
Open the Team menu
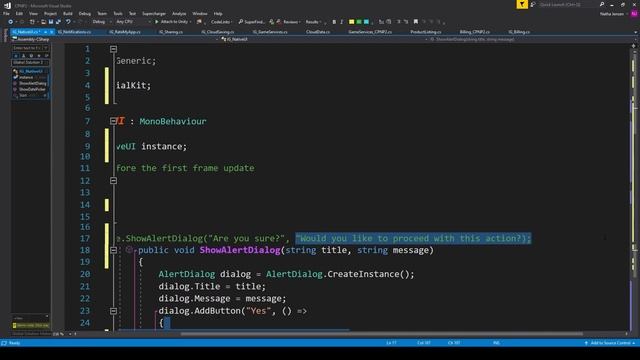click(102, 13)
